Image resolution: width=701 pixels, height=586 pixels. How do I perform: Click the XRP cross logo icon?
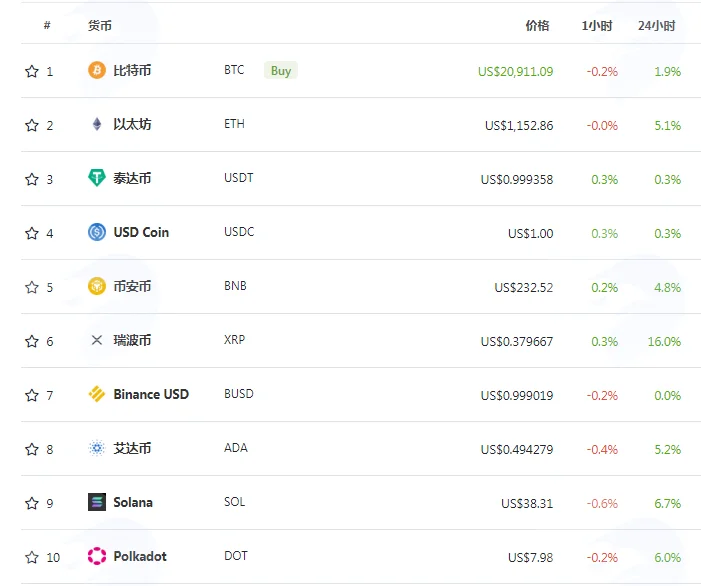coord(97,340)
